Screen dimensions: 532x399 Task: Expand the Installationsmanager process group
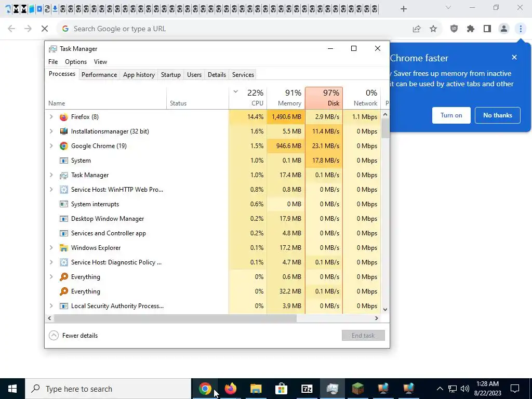pos(51,131)
